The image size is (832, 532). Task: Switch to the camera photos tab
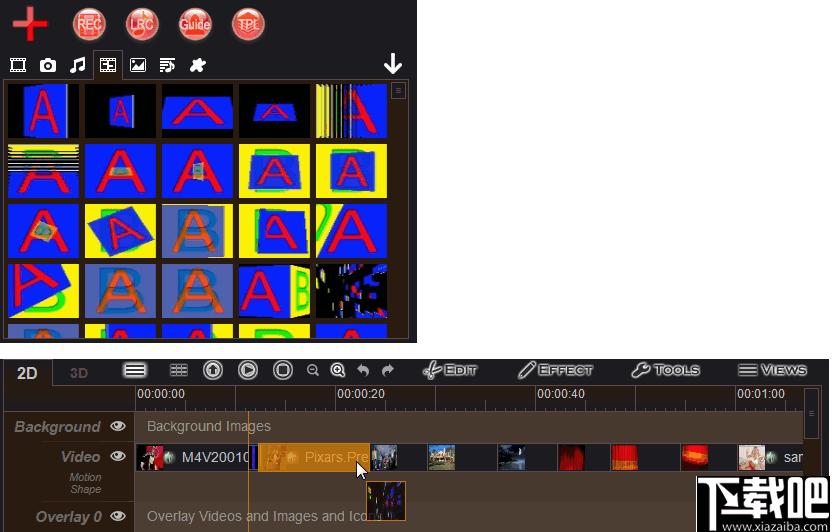coord(48,65)
